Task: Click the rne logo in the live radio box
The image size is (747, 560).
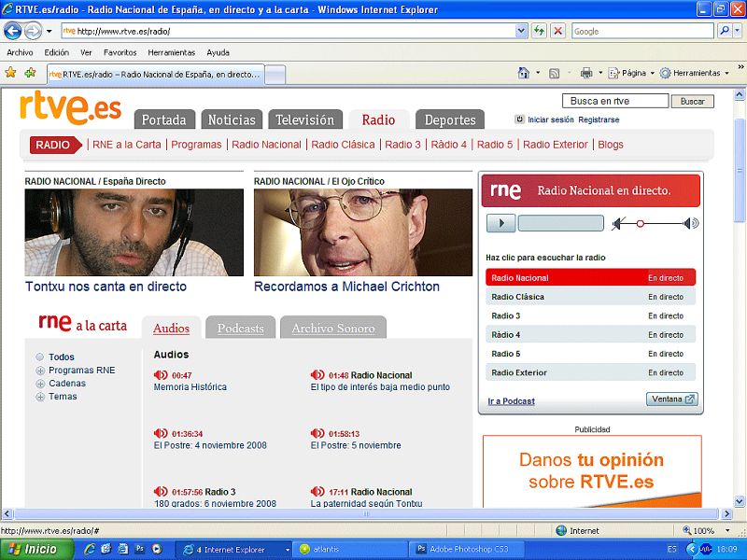Action: coord(504,189)
